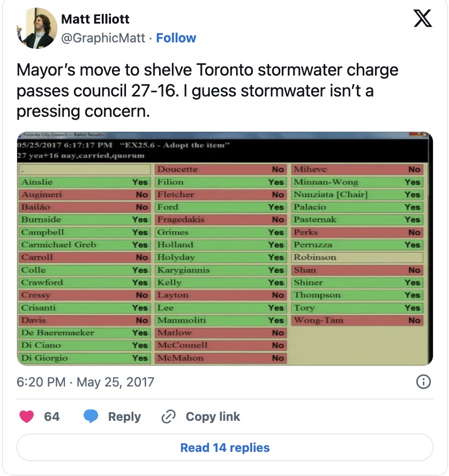Screen dimensions: 449x476
Task: Click Tory's Yes vote row in image
Action: (x=357, y=308)
